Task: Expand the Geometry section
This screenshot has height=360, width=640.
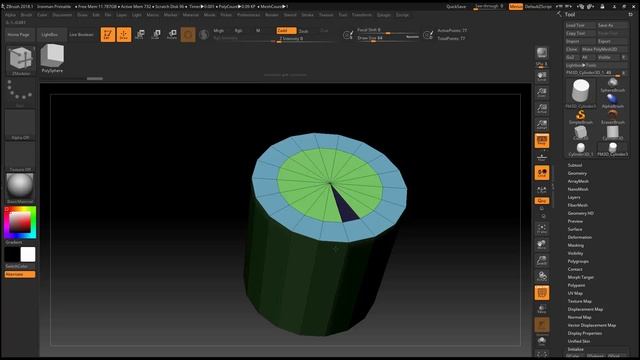Action: (577, 173)
